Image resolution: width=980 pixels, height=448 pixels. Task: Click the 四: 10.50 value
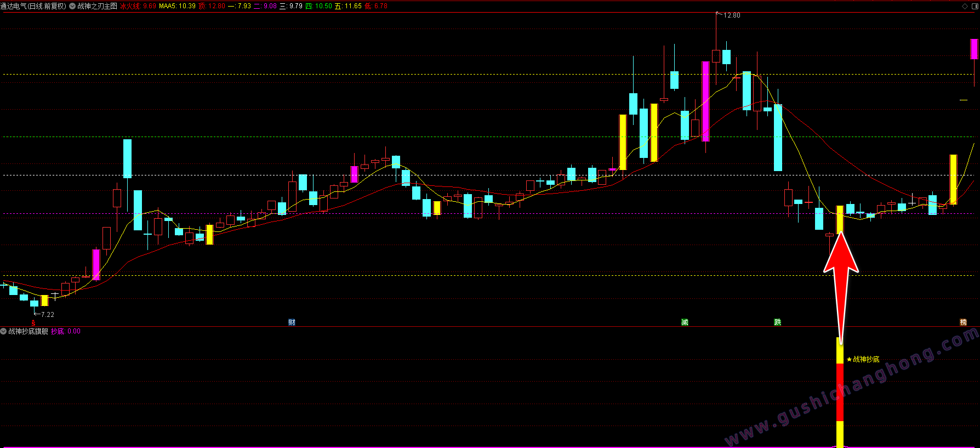click(318, 6)
